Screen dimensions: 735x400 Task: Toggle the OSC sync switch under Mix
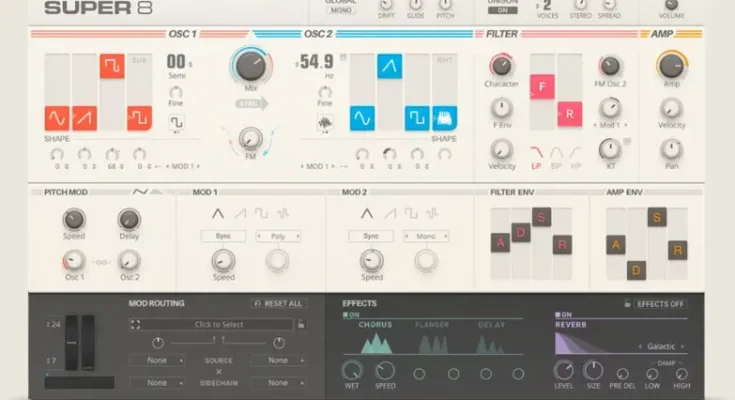[251, 103]
